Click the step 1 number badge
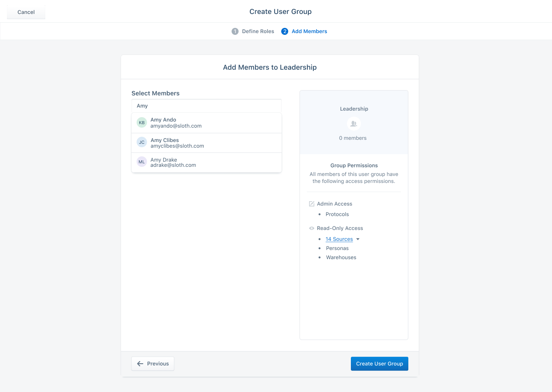Screen dimensions: 552x392 point(235,31)
